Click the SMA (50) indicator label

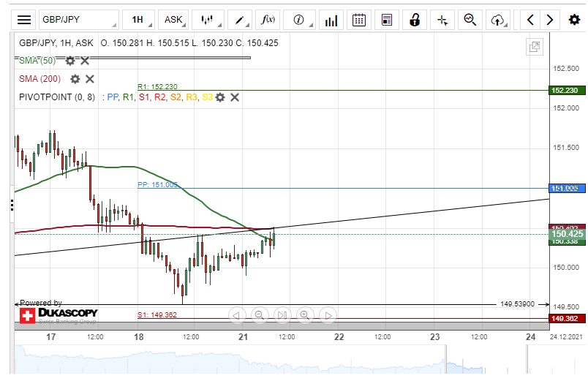(x=37, y=61)
